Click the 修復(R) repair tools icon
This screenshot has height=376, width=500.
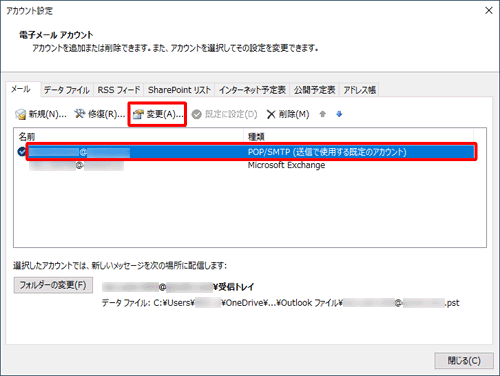[x=79, y=114]
